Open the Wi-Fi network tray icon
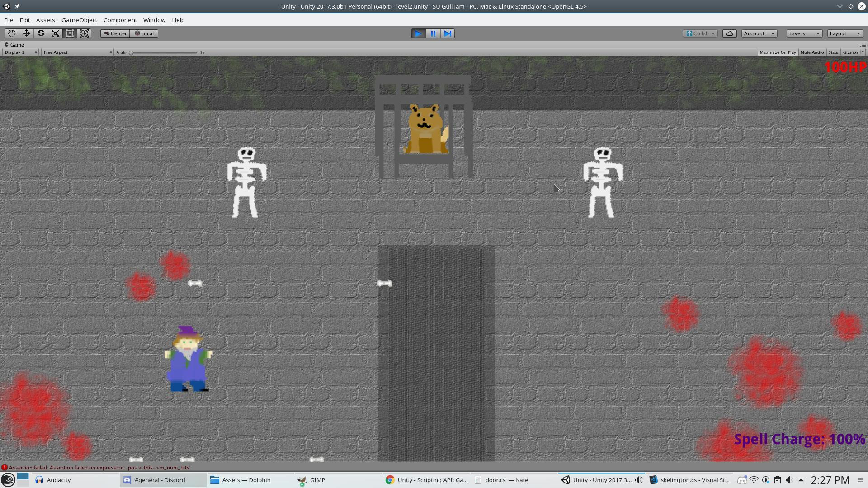The width and height of the screenshot is (868, 488). (754, 480)
